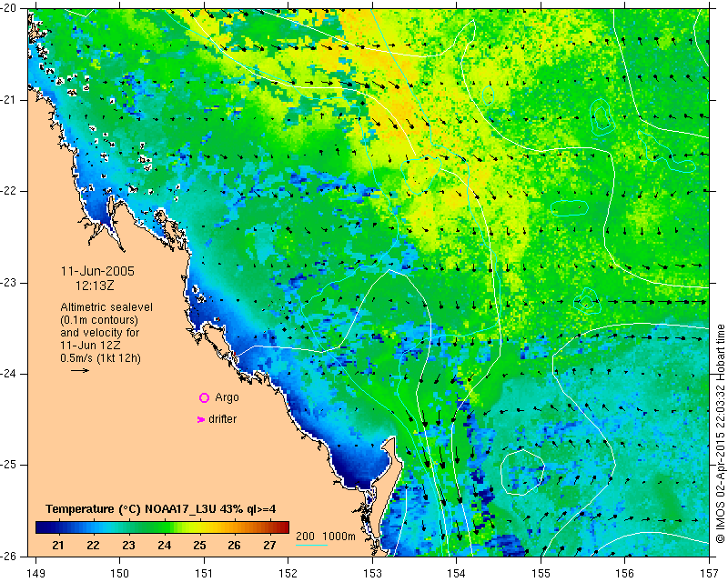Click longitude axis label 156

625,574
